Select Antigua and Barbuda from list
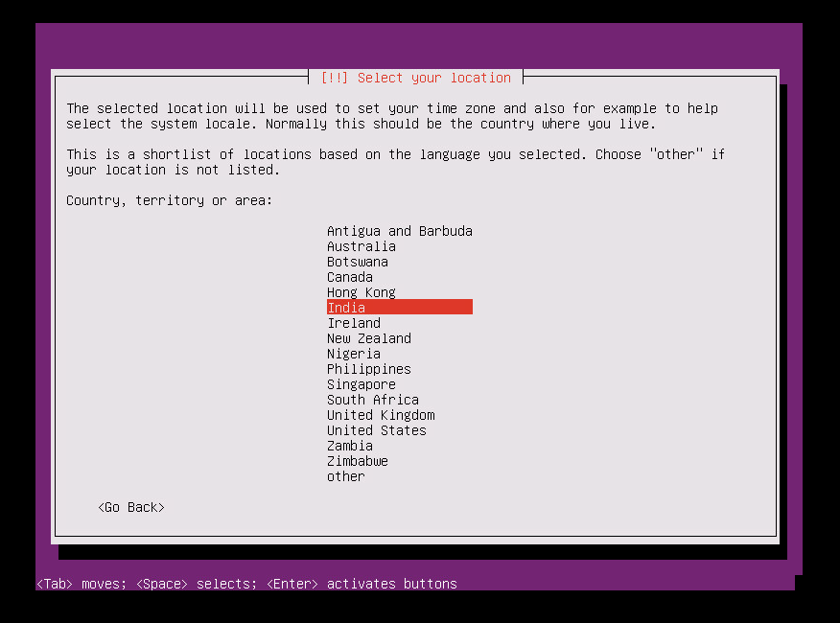840x623 pixels. coord(400,231)
